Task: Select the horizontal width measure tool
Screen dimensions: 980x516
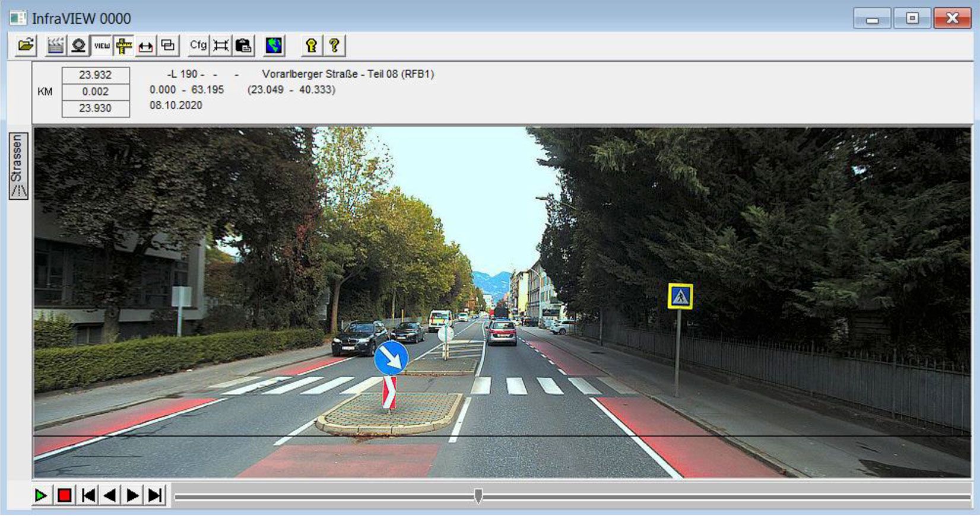Action: point(145,46)
